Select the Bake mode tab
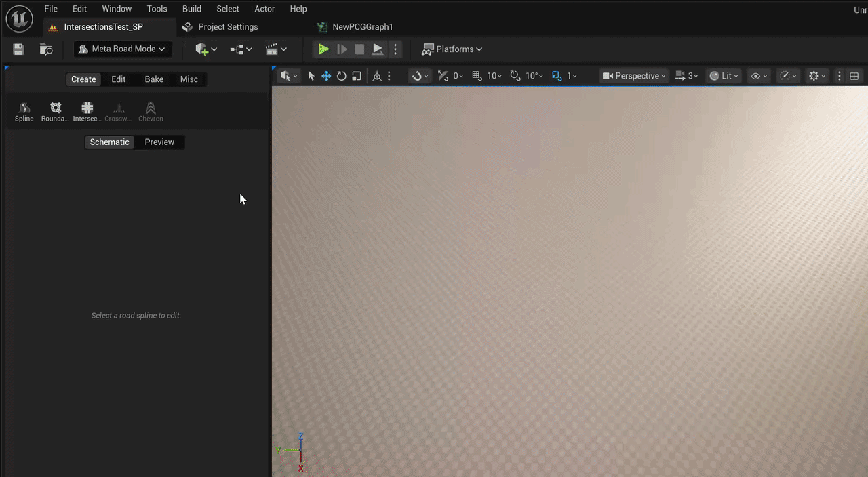 154,79
